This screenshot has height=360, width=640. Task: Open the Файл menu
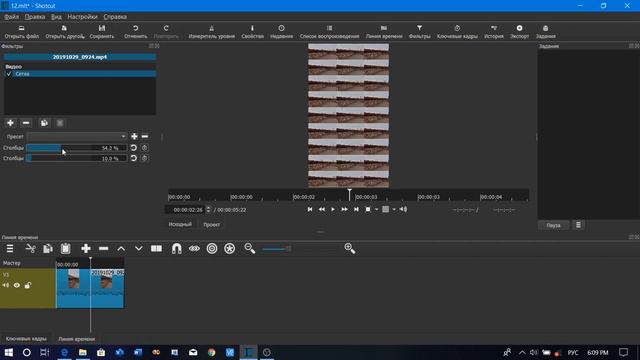point(11,17)
